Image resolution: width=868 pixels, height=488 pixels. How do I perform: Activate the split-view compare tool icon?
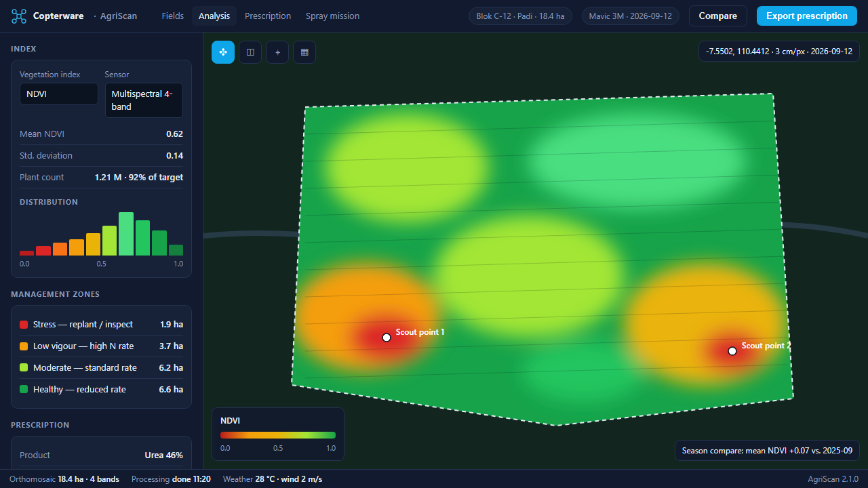[x=250, y=52]
